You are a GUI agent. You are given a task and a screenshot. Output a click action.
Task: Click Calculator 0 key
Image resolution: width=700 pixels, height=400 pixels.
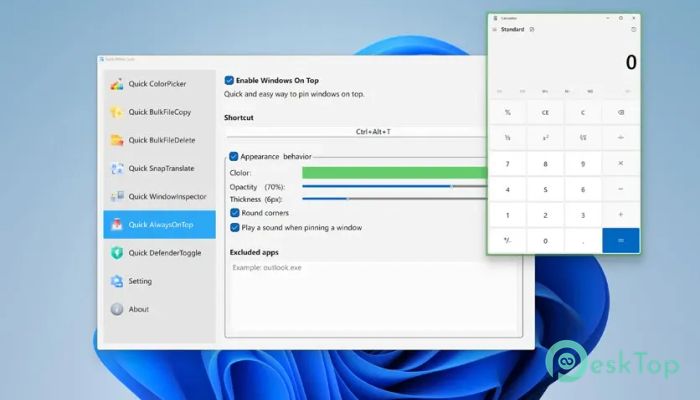546,241
